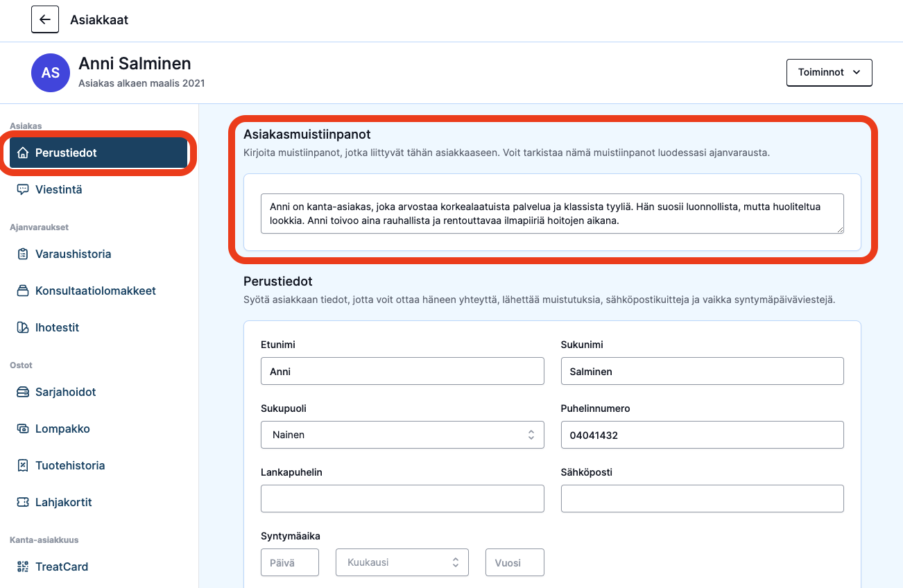Open the Toiminnot dropdown menu

[829, 72]
